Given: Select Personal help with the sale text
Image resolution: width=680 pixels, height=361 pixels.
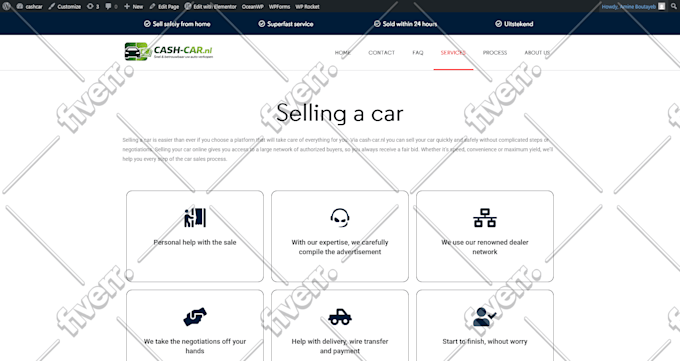Looking at the screenshot, I should coord(195,242).
